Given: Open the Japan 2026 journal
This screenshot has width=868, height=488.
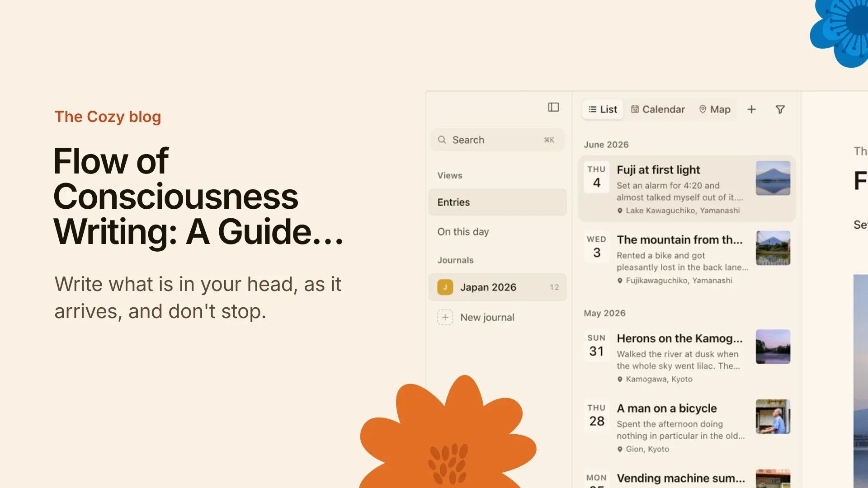Looking at the screenshot, I should (497, 287).
